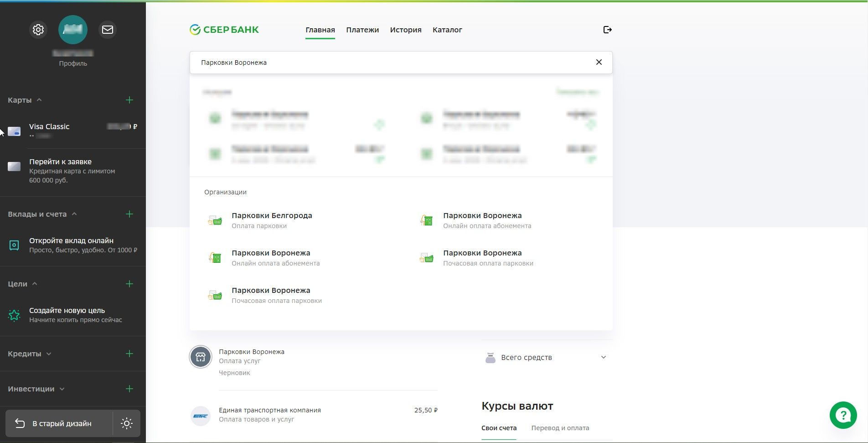The height and width of the screenshot is (443, 868).
Task: Open the Каталог tab
Action: point(447,30)
